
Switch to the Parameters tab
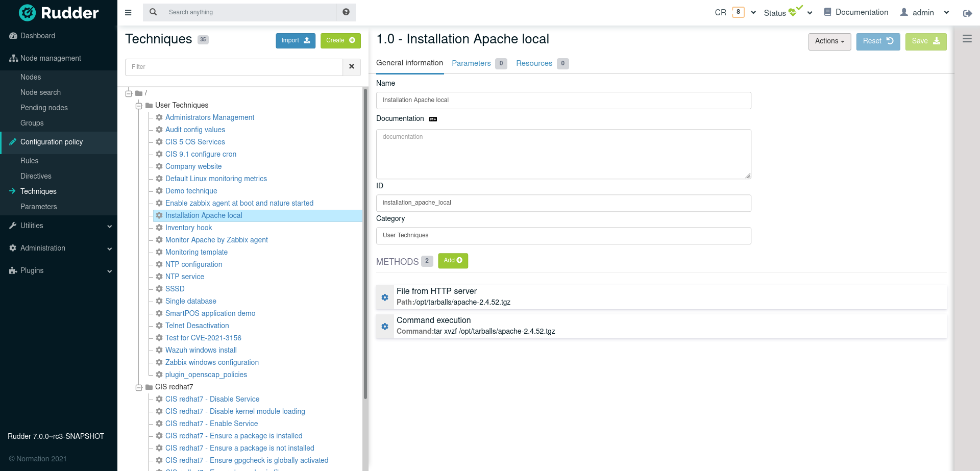point(471,63)
